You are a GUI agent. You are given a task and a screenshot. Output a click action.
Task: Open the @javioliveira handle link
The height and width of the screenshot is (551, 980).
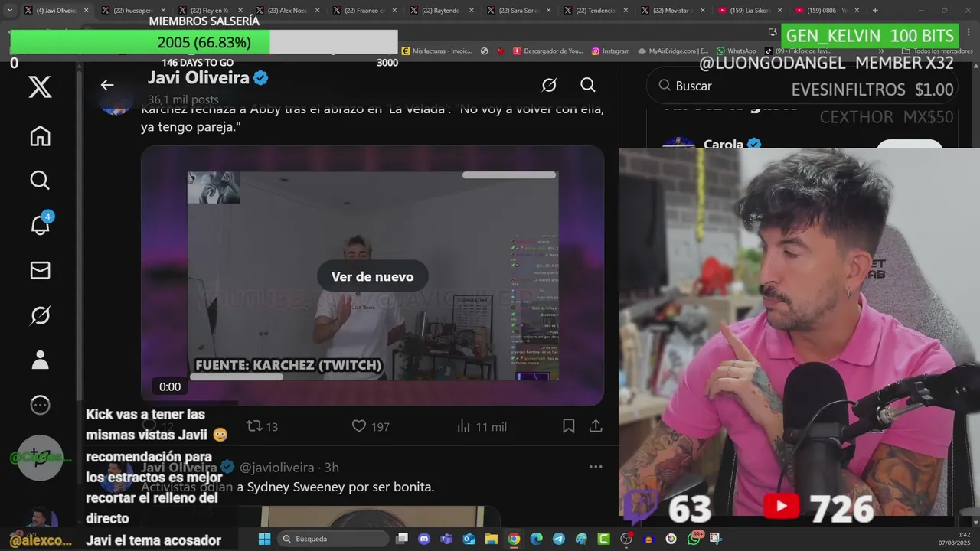277,467
